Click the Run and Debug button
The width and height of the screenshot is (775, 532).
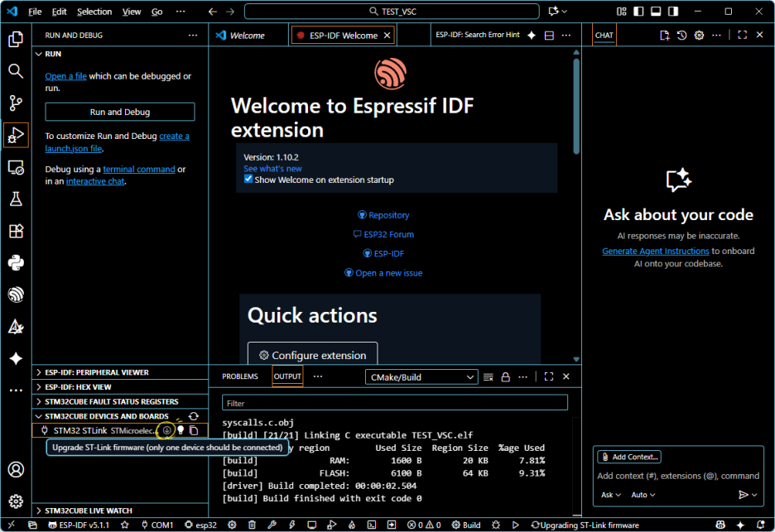[x=120, y=113]
